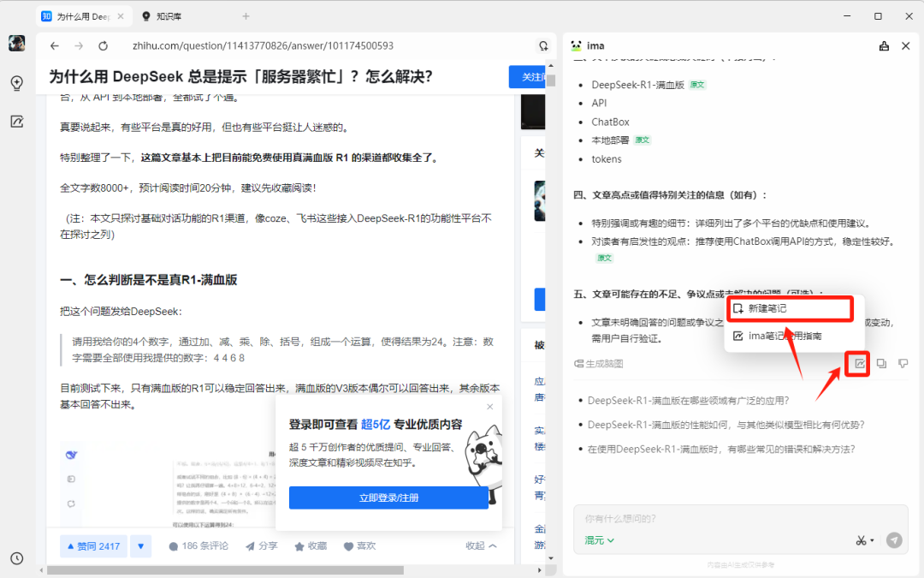The image size is (924, 578).
Task: Open the 混元 model selector dropdown
Action: click(599, 540)
